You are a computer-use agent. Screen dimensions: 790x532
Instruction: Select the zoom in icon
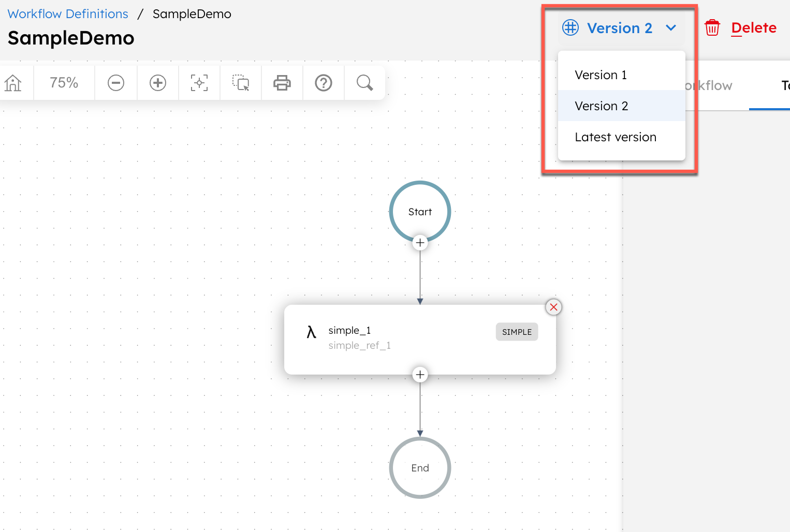pyautogui.click(x=157, y=83)
